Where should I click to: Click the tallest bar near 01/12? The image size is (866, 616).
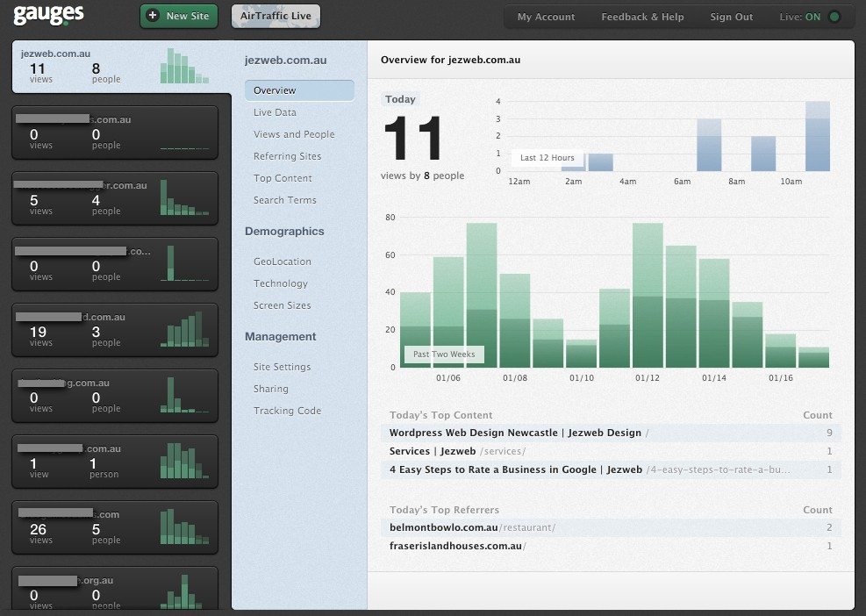(x=648, y=295)
